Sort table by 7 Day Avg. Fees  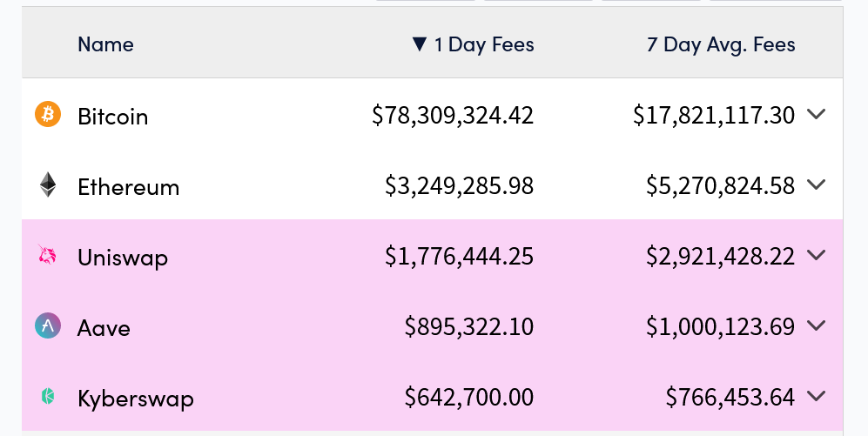tap(721, 44)
